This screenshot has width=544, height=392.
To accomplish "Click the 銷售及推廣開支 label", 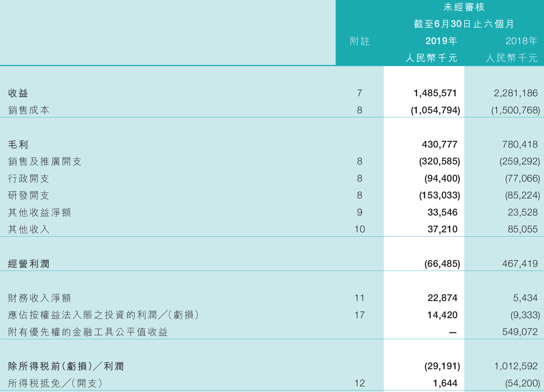I will click(45, 161).
